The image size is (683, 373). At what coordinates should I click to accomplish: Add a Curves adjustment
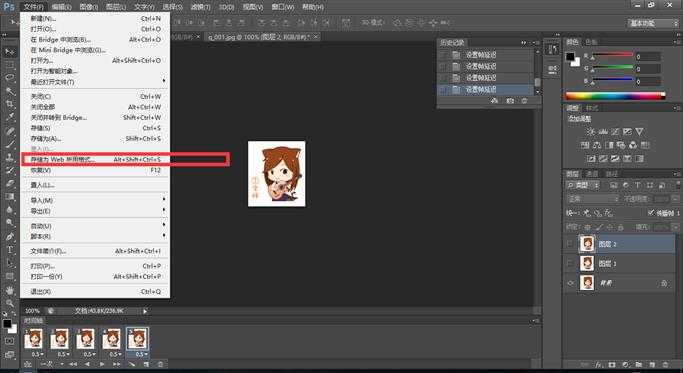click(x=615, y=132)
